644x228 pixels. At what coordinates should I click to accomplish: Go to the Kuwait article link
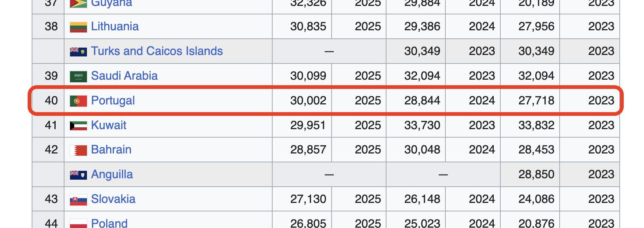pos(108,125)
